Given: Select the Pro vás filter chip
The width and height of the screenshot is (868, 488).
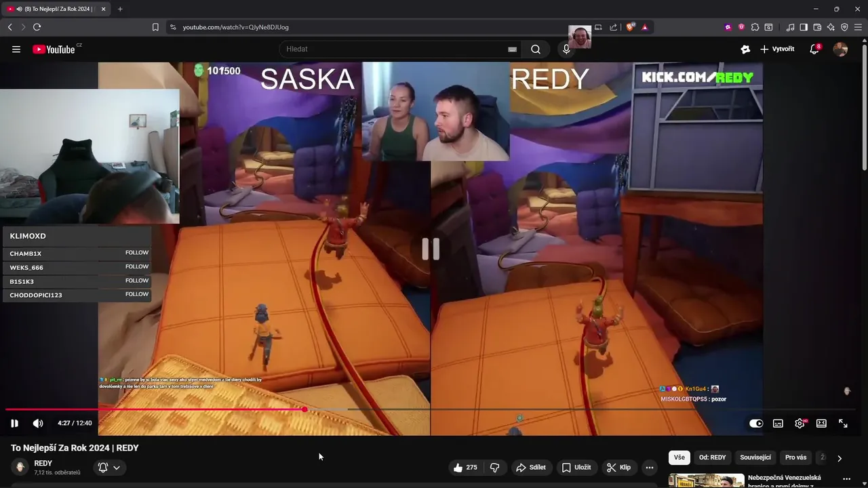Looking at the screenshot, I should tap(795, 457).
